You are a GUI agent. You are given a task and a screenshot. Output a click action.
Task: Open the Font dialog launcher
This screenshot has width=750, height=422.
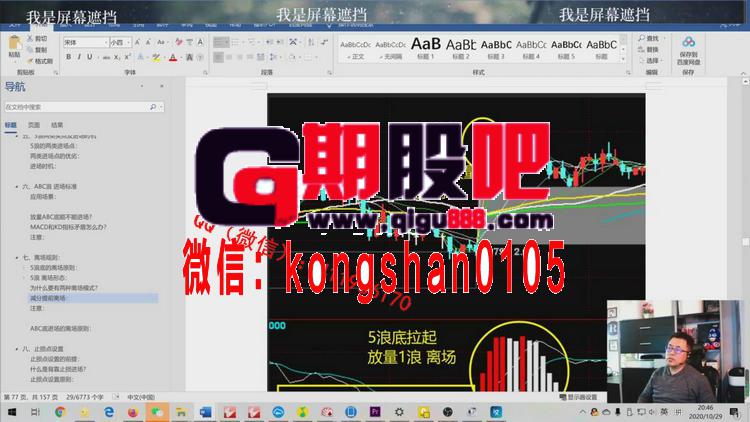point(205,73)
